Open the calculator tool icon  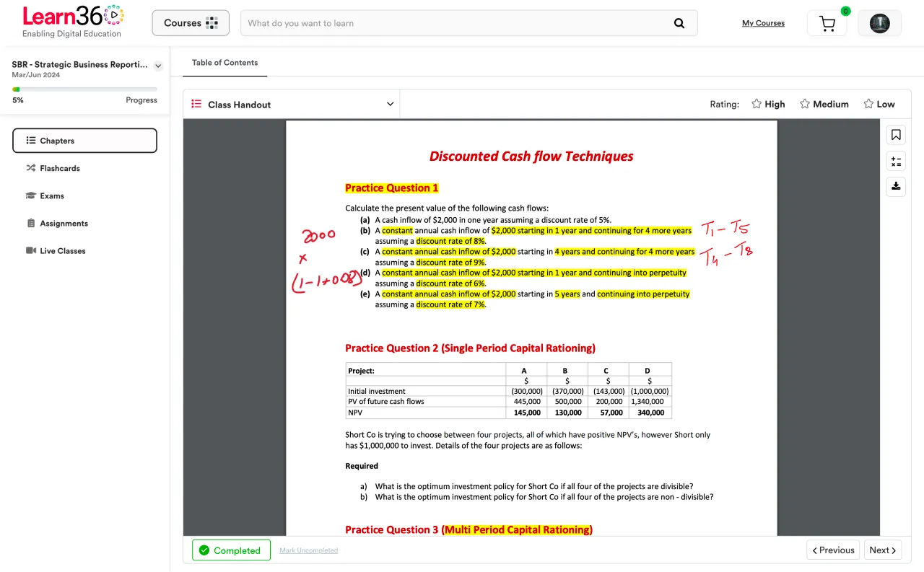coord(896,161)
